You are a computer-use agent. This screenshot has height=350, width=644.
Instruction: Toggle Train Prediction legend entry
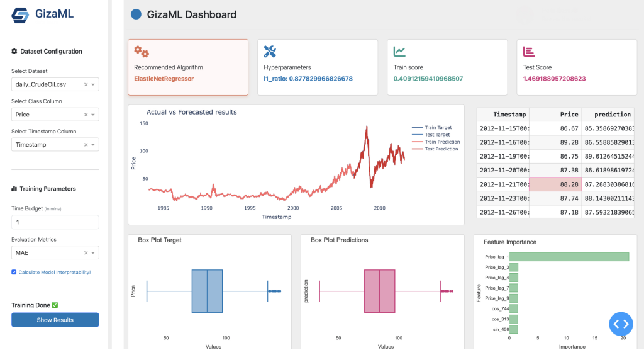(436, 142)
